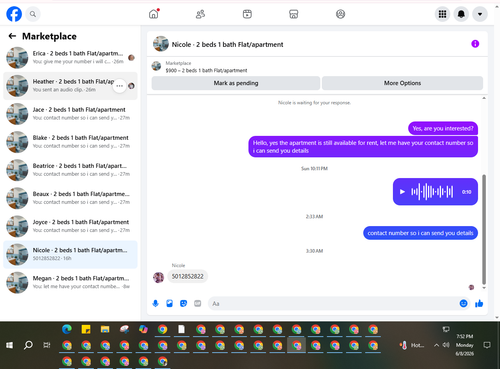Viewport: 500px width, 369px height.
Task: Click the Mark as pending button
Action: coord(236,83)
